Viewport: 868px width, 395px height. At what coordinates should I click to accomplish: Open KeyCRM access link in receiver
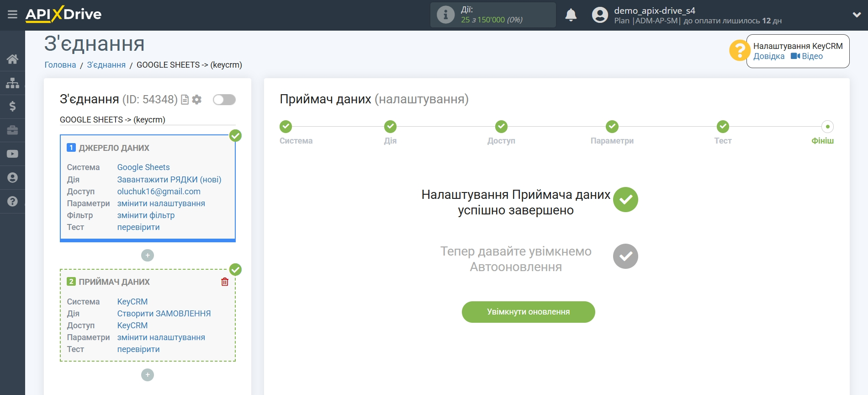pos(132,326)
